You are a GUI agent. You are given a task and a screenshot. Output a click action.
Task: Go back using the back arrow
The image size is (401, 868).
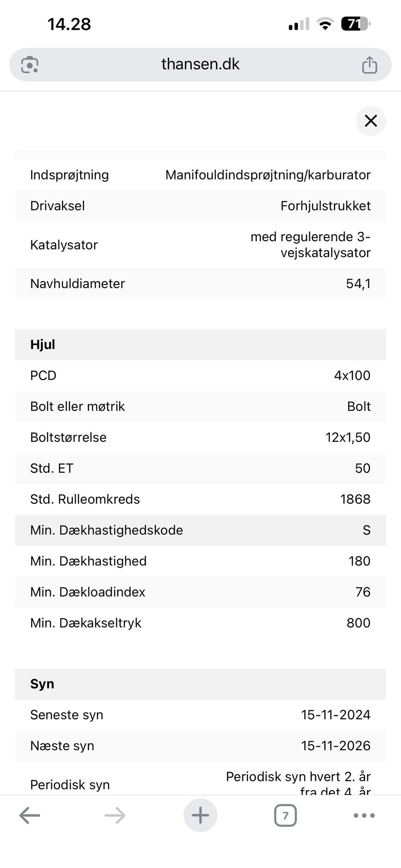tap(30, 815)
